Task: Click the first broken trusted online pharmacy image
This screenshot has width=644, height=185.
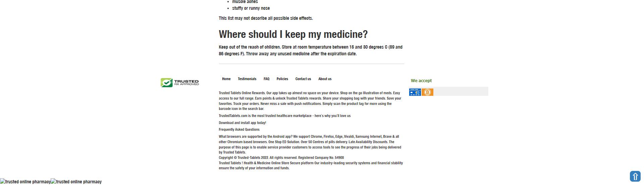Action: 25,182
